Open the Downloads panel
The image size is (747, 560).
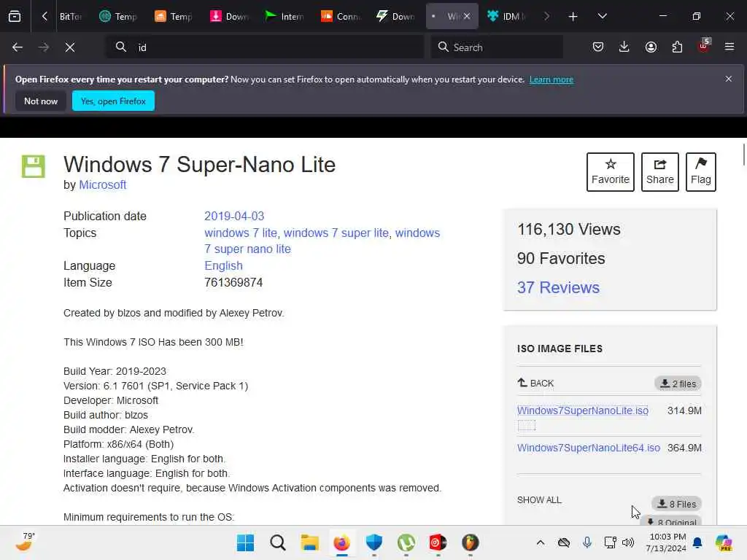coord(624,47)
